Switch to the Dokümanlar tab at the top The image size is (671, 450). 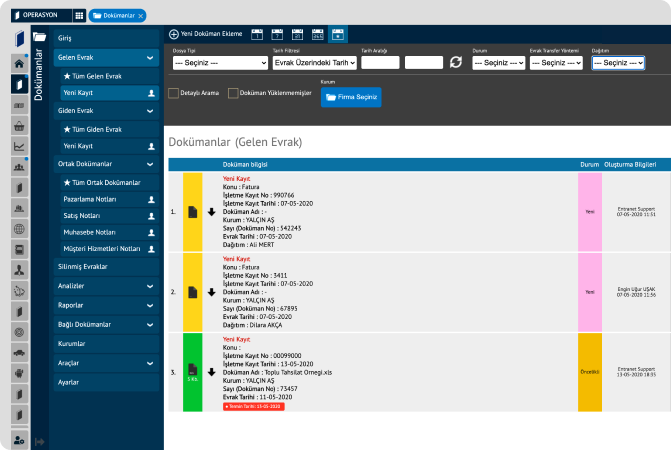(117, 16)
